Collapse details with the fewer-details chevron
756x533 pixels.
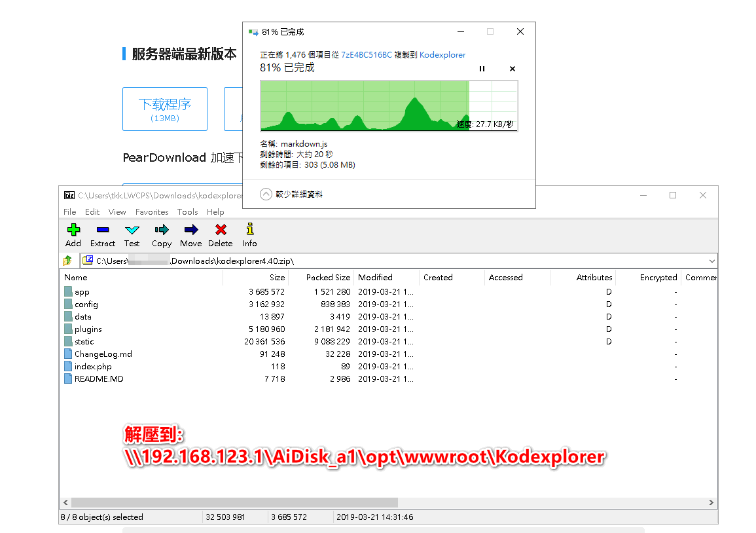(x=266, y=194)
